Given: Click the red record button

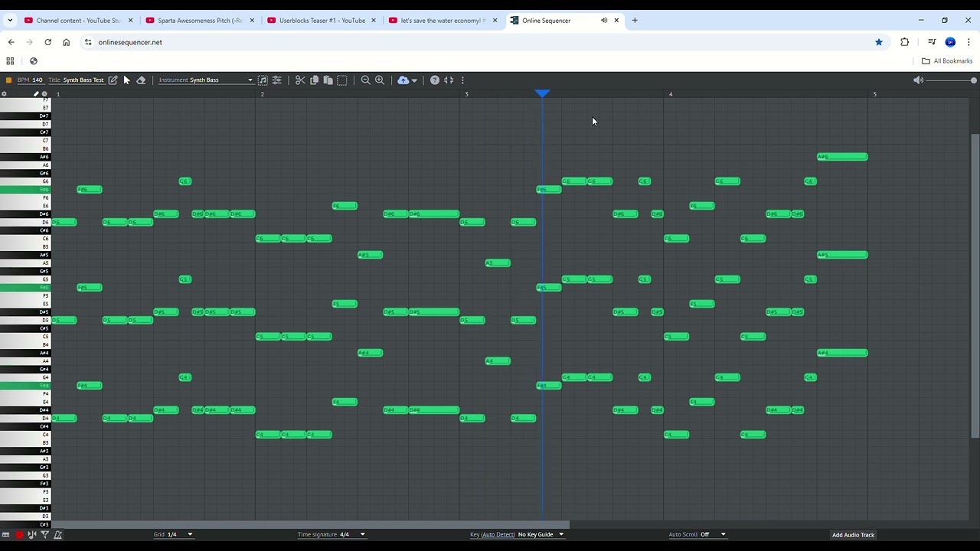Looking at the screenshot, I should pos(19,534).
